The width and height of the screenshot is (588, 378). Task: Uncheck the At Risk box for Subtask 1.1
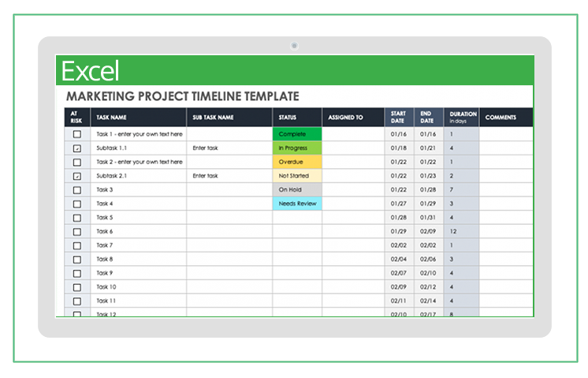76,148
